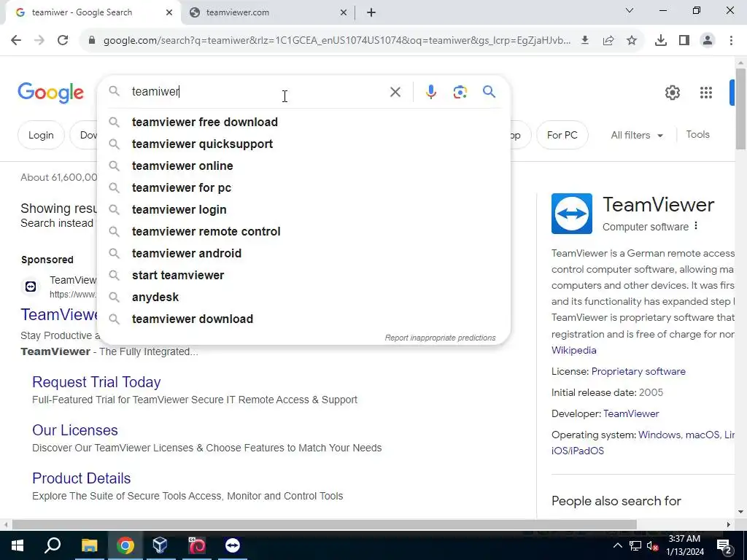747x560 pixels.
Task: Open Windows notification center
Action: (724, 545)
